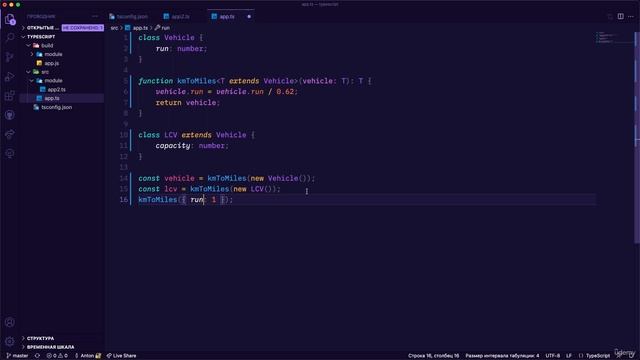Open the Search view in activity bar
The width and height of the screenshot is (640, 360).
(x=10, y=38)
